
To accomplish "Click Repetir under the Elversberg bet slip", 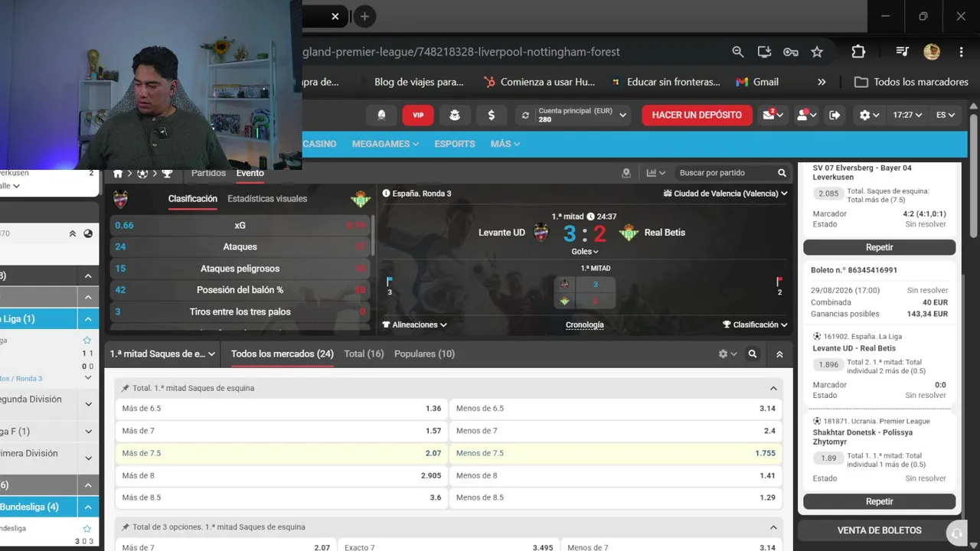I will pyautogui.click(x=879, y=247).
